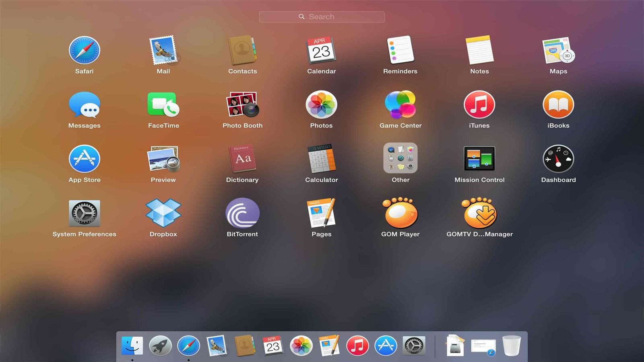
Task: Open the Calendar app in Launchpad grid
Action: point(321,50)
